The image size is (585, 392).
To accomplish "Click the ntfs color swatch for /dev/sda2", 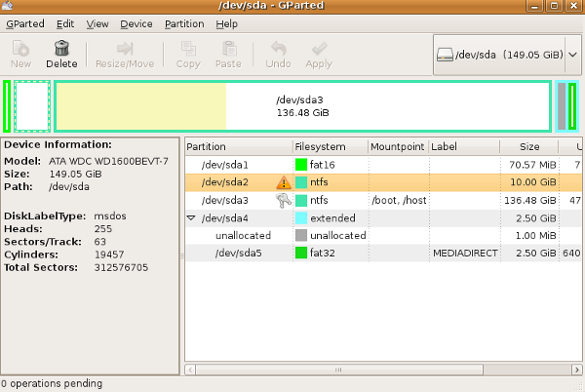I will (x=301, y=182).
